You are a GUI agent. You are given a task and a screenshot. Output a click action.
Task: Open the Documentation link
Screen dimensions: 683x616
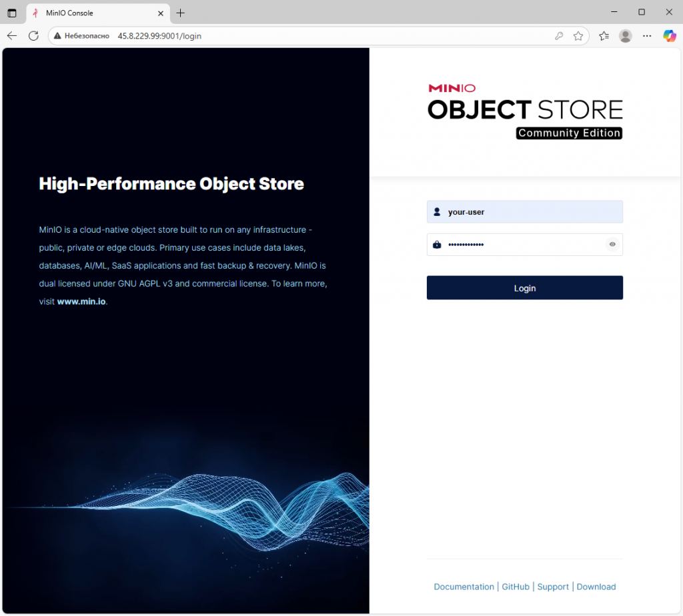point(464,587)
